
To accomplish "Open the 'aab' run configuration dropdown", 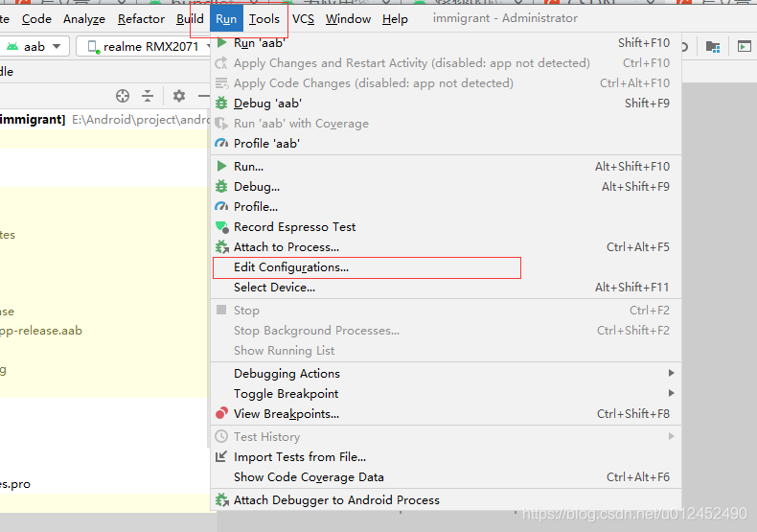I will point(34,46).
